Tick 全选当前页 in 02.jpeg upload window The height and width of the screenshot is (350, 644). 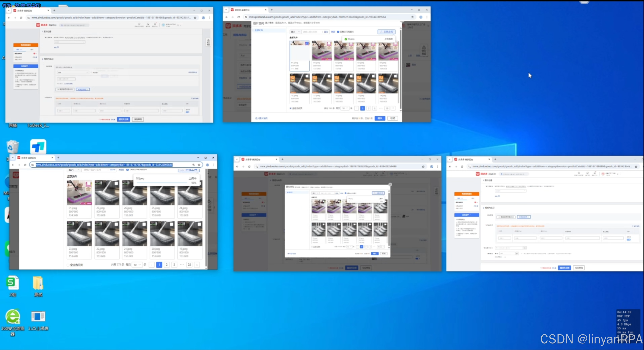(x=68, y=265)
